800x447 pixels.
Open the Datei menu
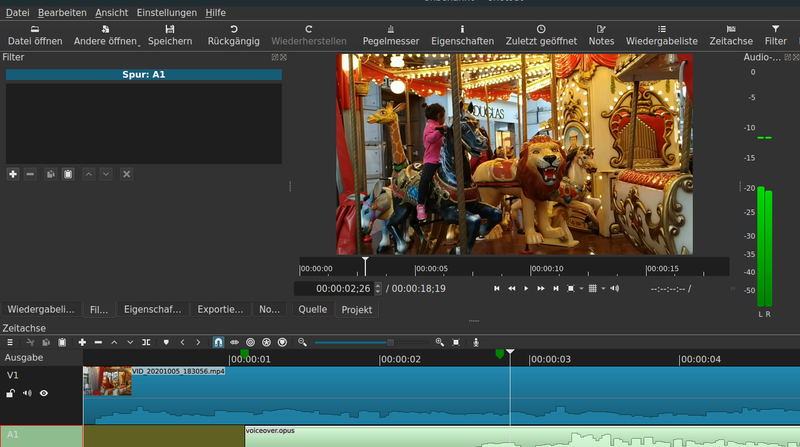click(17, 13)
